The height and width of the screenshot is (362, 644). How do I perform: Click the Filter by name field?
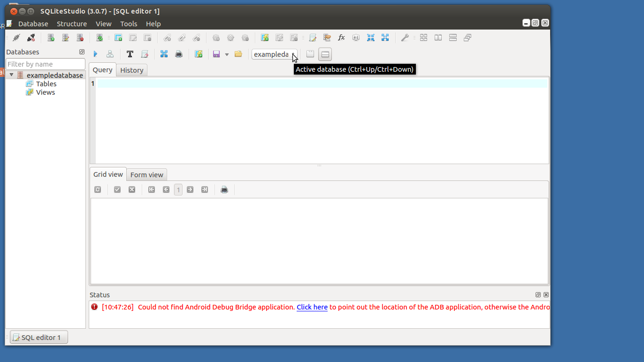click(46, 64)
